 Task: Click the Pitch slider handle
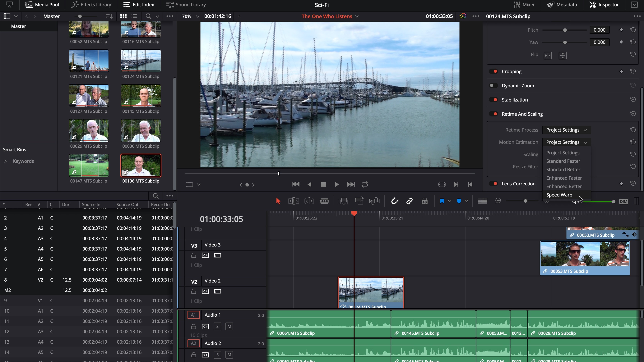[x=565, y=30]
